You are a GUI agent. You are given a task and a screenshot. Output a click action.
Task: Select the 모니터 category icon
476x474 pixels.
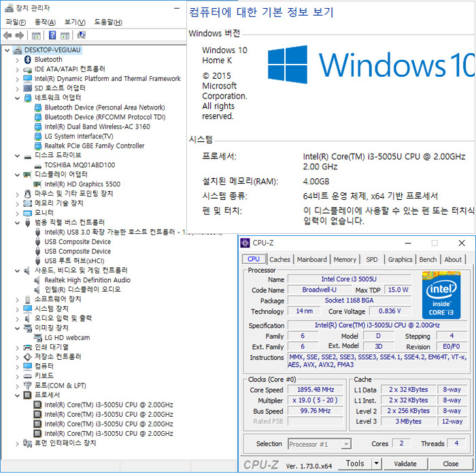[28, 213]
